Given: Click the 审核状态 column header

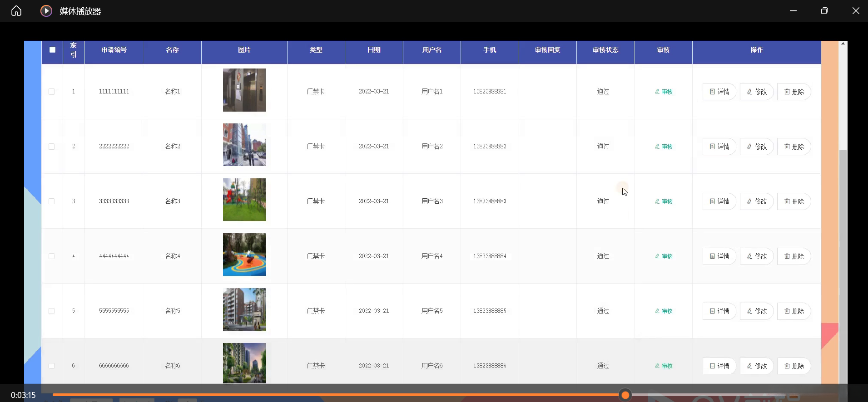Looking at the screenshot, I should coord(605,50).
